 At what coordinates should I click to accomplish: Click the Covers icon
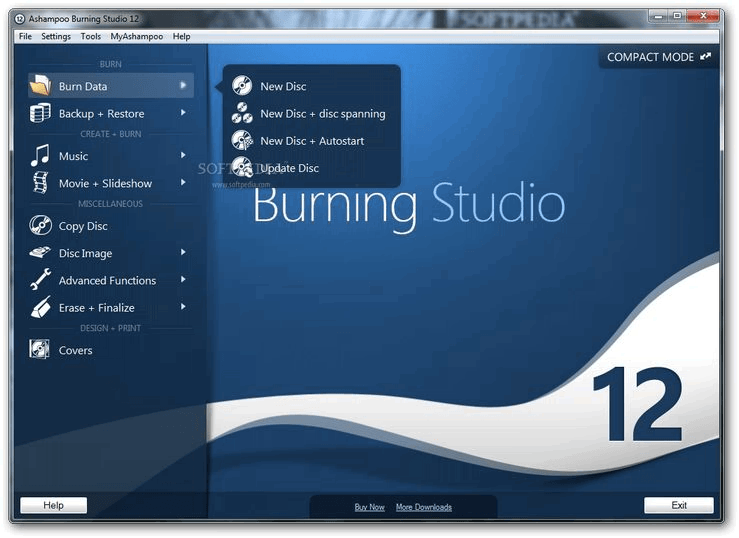click(40, 350)
